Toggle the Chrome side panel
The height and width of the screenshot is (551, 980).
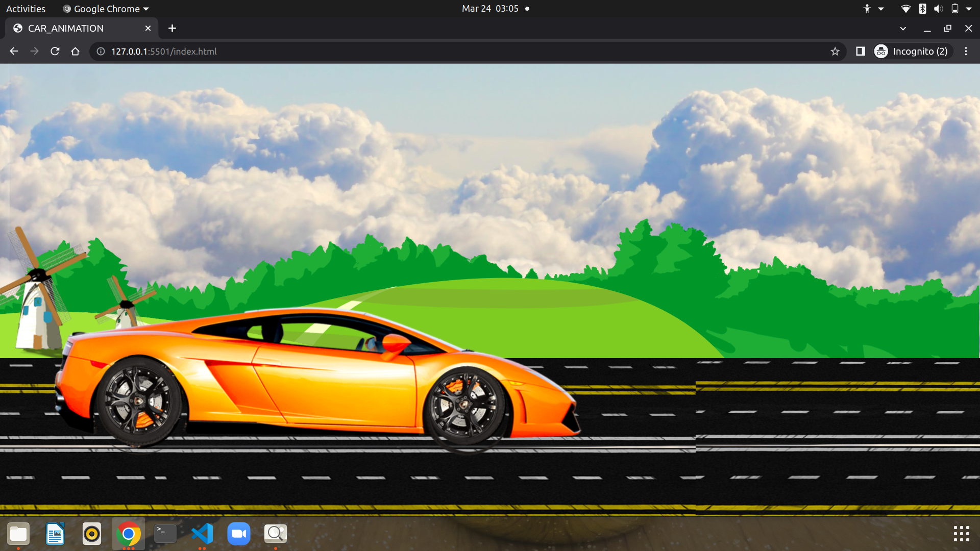pos(861,51)
